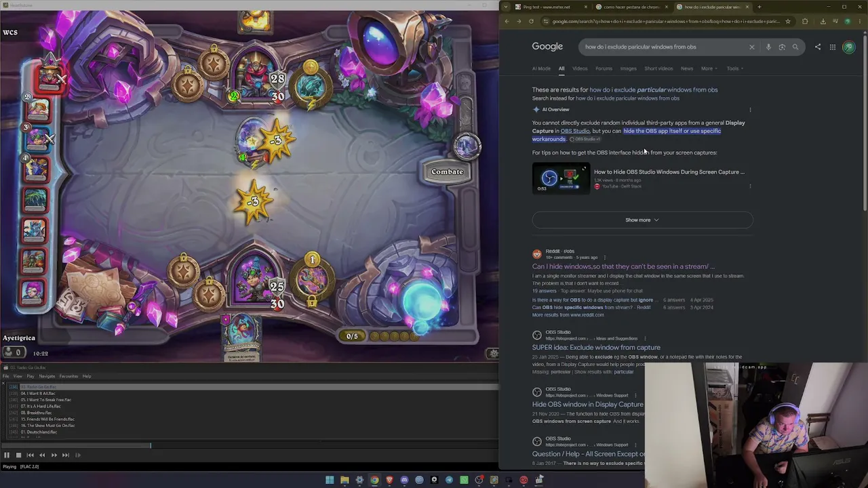The height and width of the screenshot is (488, 868).
Task: Select the News search filter
Action: point(687,68)
